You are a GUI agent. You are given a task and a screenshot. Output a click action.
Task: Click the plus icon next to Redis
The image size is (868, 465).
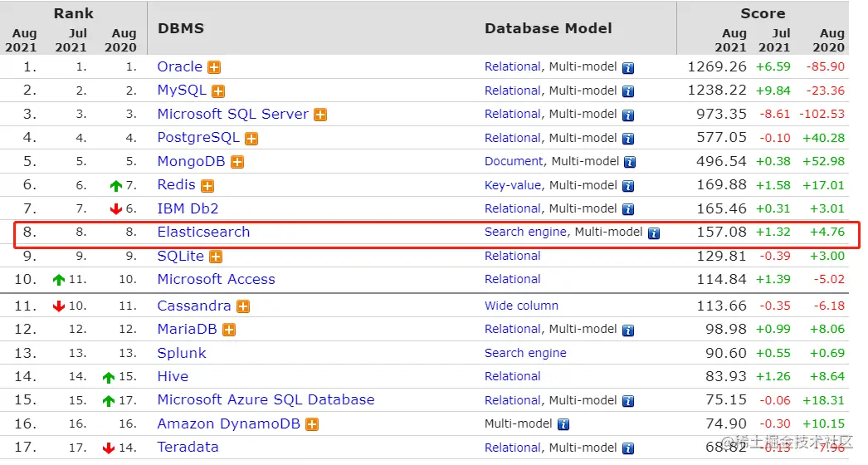tap(207, 186)
